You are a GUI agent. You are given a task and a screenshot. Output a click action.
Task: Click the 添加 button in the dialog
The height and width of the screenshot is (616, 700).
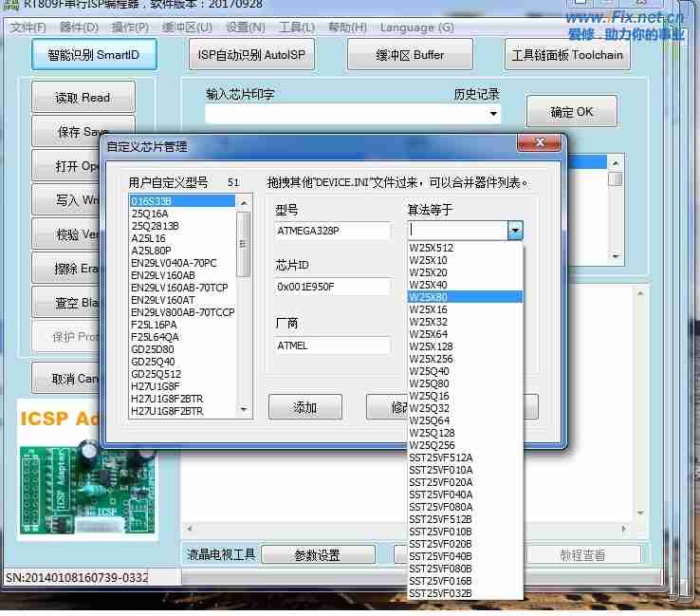click(305, 407)
